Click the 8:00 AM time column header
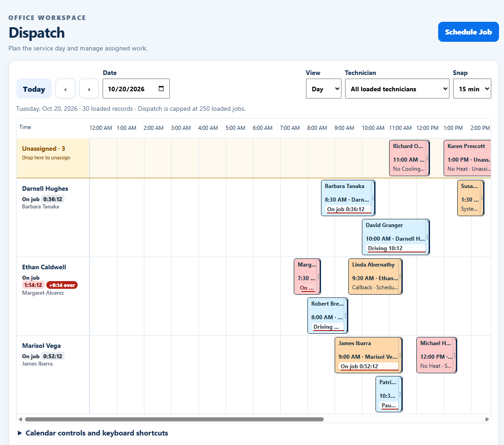504x445 pixels. pos(317,128)
